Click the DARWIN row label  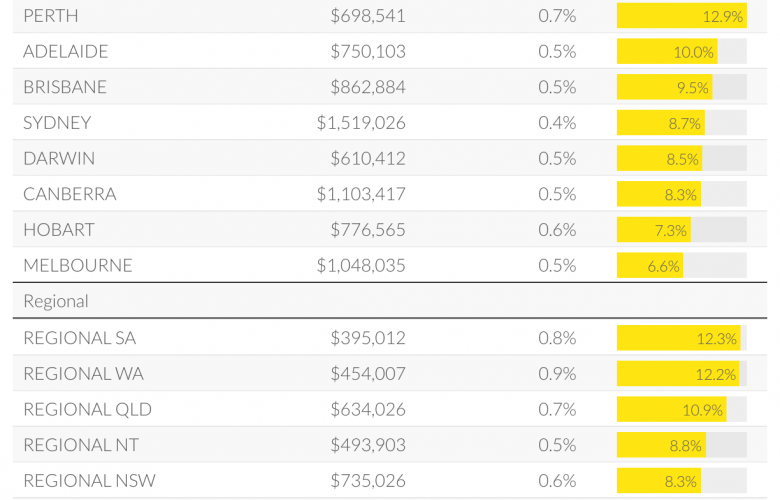point(59,158)
